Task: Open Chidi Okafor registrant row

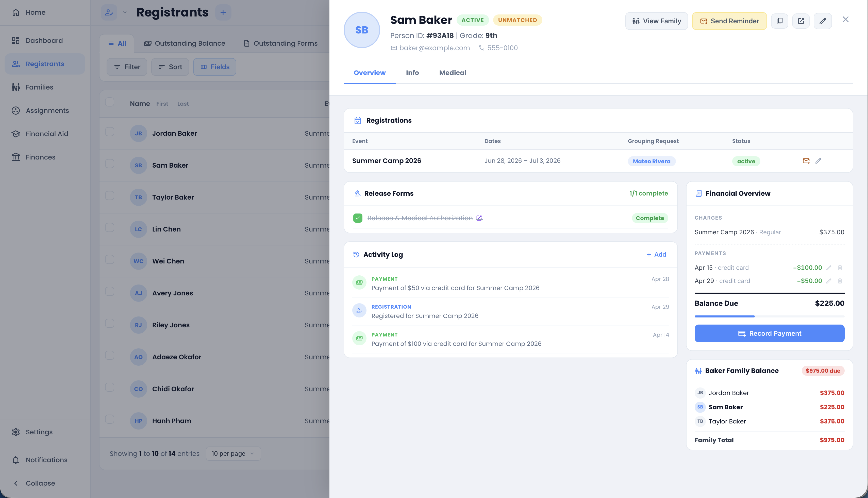Action: 214,389
